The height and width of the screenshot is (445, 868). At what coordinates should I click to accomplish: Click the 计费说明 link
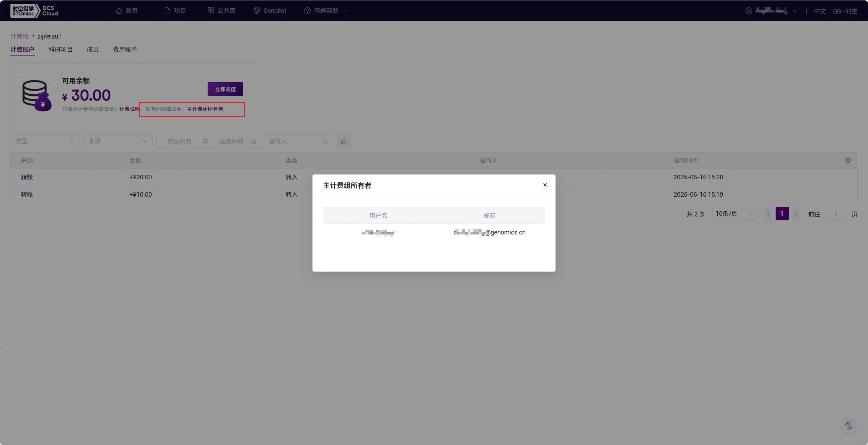(129, 109)
